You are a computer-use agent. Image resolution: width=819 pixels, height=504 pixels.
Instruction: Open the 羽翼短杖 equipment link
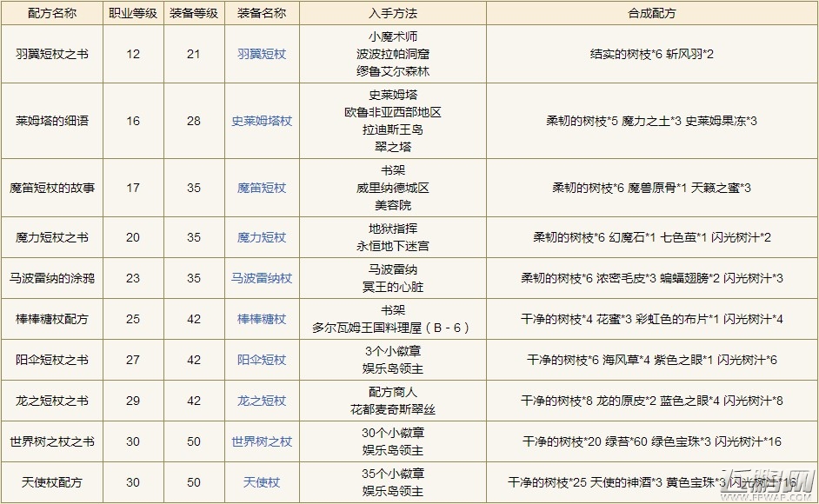pos(262,54)
